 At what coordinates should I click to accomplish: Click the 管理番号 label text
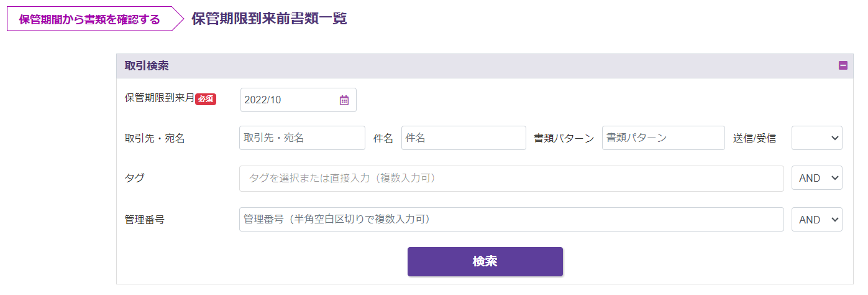(144, 220)
